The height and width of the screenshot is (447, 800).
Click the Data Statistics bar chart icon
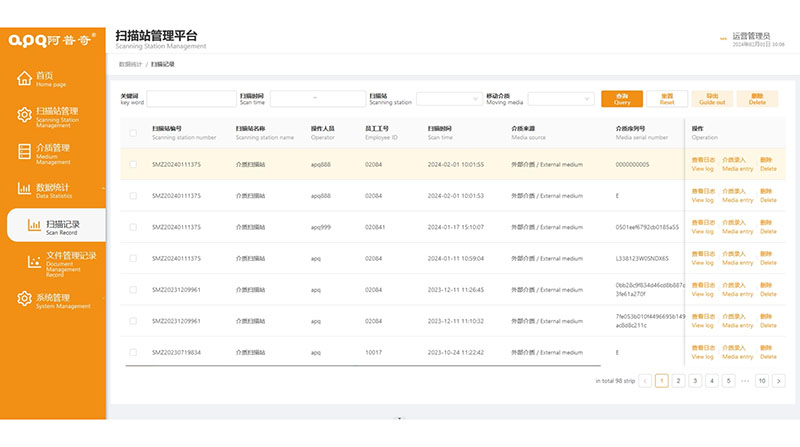point(22,189)
